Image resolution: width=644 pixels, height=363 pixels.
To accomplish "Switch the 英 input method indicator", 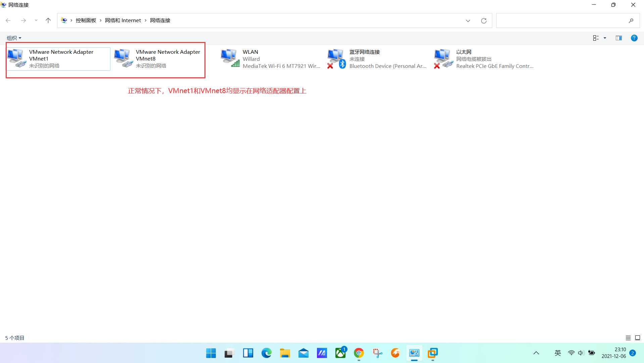I will pos(558,353).
